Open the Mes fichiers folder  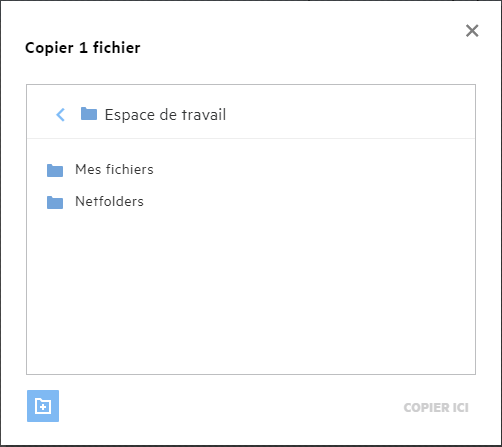click(x=114, y=170)
